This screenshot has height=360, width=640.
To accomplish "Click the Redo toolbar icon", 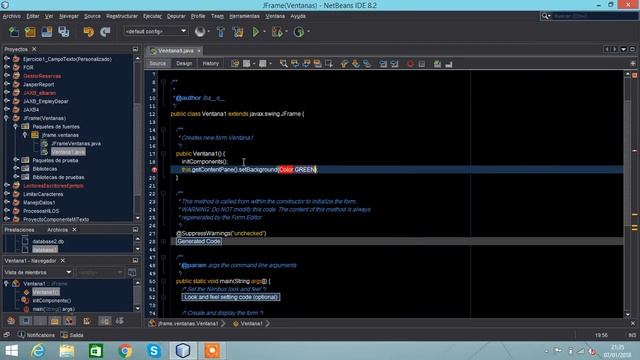I will (x=105, y=32).
